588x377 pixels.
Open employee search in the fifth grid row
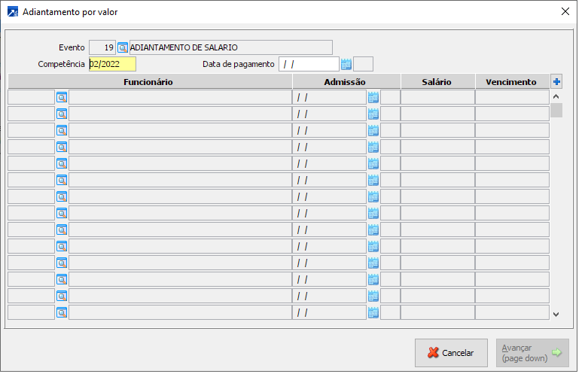[62, 163]
